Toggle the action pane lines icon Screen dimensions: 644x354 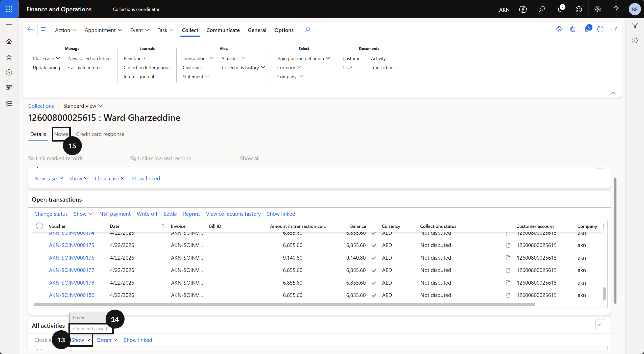click(44, 30)
